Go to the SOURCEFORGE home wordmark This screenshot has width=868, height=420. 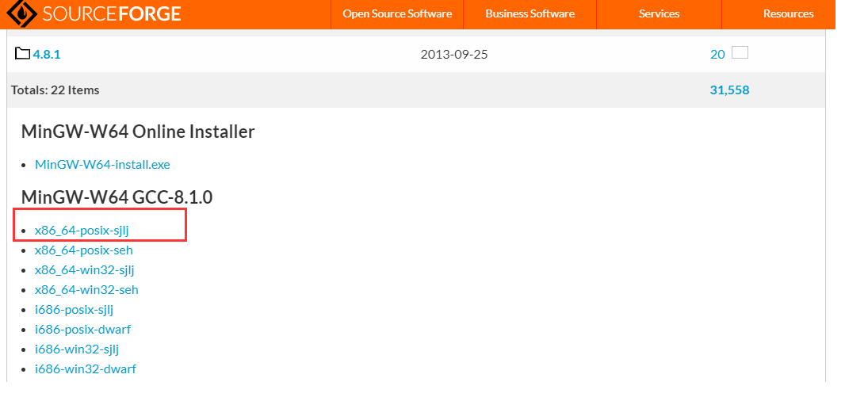[x=111, y=13]
